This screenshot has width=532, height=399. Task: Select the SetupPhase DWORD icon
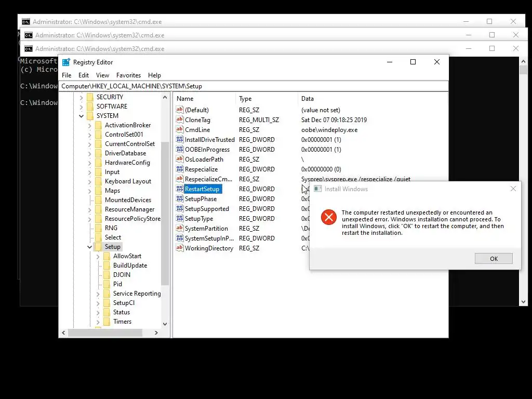[x=179, y=198]
